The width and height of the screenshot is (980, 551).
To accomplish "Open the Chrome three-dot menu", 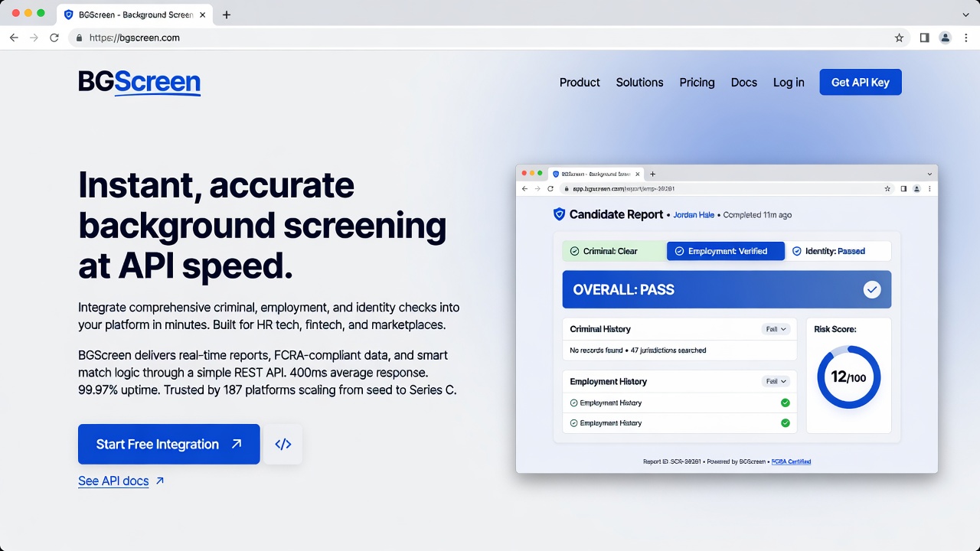I will pyautogui.click(x=965, y=37).
